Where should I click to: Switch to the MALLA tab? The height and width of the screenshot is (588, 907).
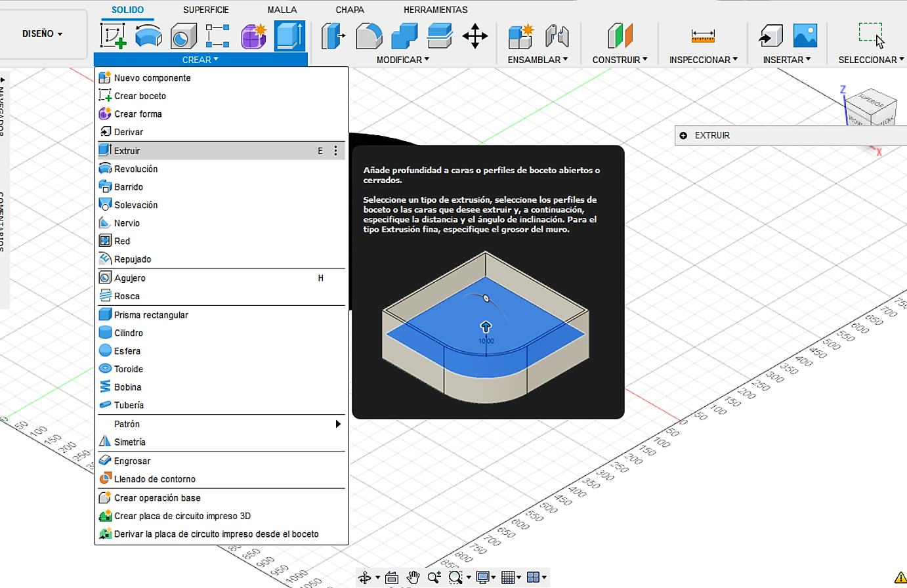point(282,10)
